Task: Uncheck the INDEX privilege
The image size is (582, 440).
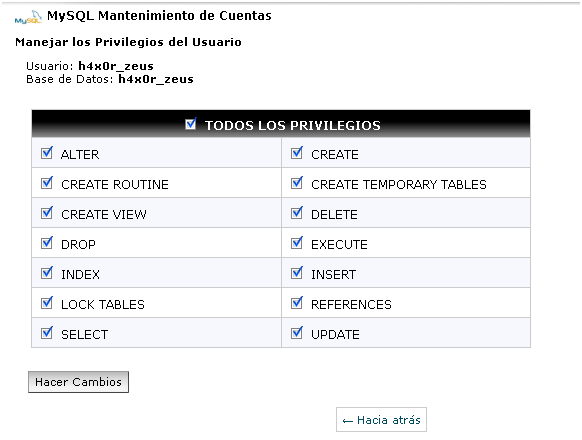Action: (47, 273)
